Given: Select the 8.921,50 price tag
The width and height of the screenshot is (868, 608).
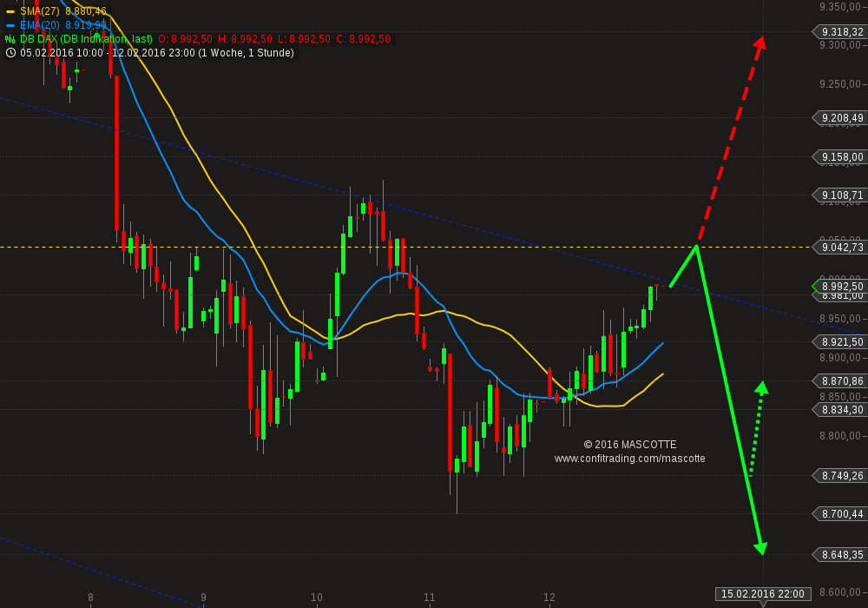Looking at the screenshot, I should 838,341.
